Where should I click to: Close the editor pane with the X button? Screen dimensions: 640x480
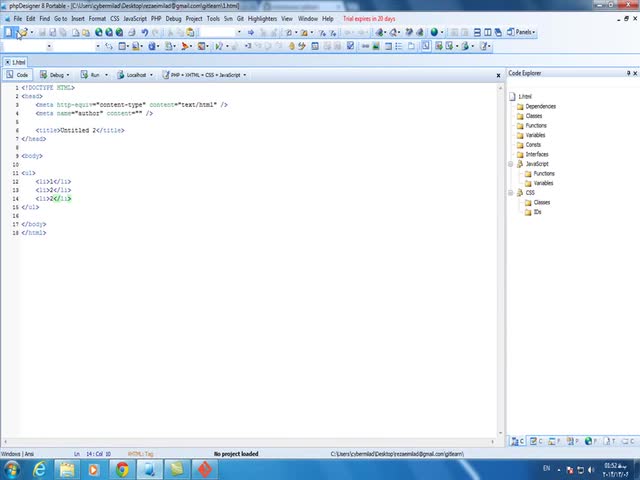[498, 76]
